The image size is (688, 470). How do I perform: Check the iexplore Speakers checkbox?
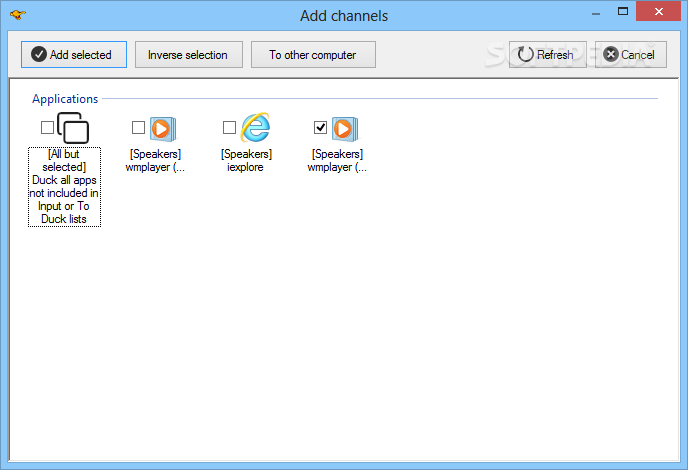[229, 128]
